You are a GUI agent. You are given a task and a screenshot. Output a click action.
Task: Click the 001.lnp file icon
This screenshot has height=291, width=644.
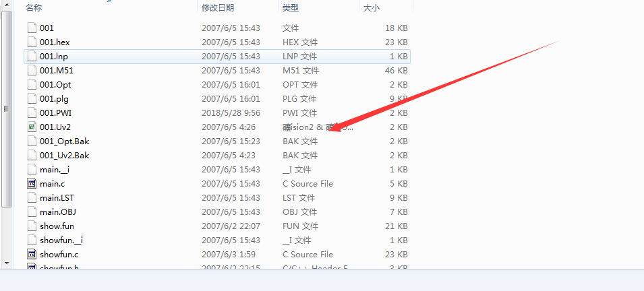[32, 56]
